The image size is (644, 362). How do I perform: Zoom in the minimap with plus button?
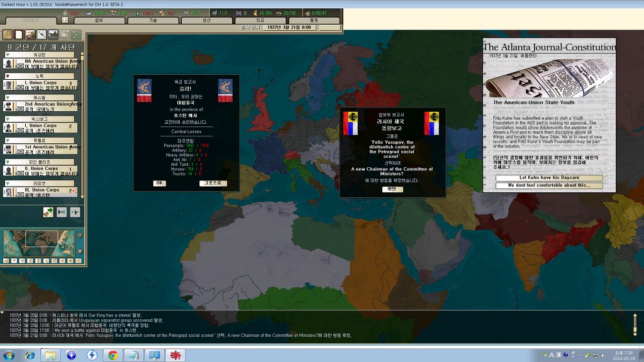click(80, 235)
